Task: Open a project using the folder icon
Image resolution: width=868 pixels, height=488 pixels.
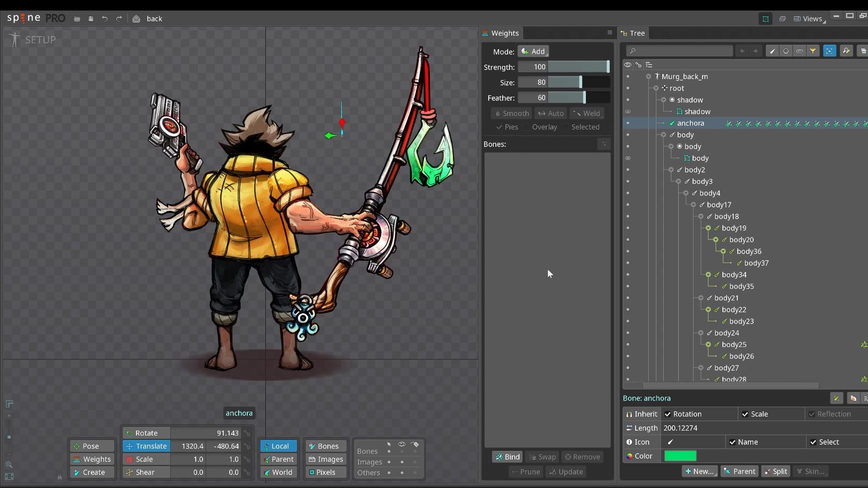Action: (77, 19)
